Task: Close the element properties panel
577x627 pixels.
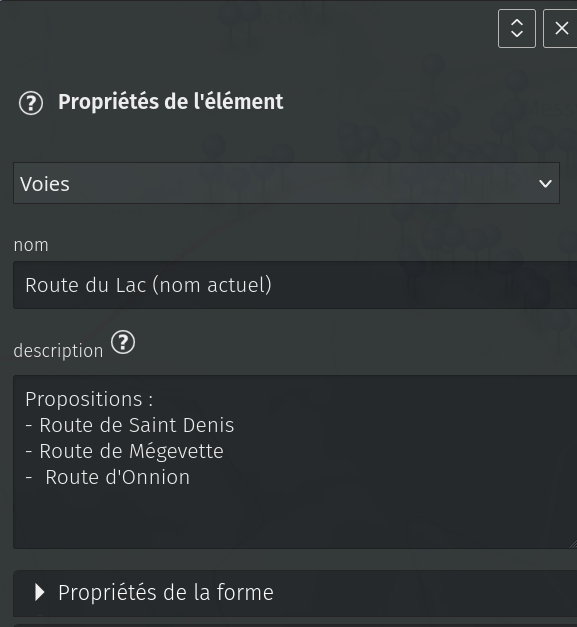Action: (561, 28)
